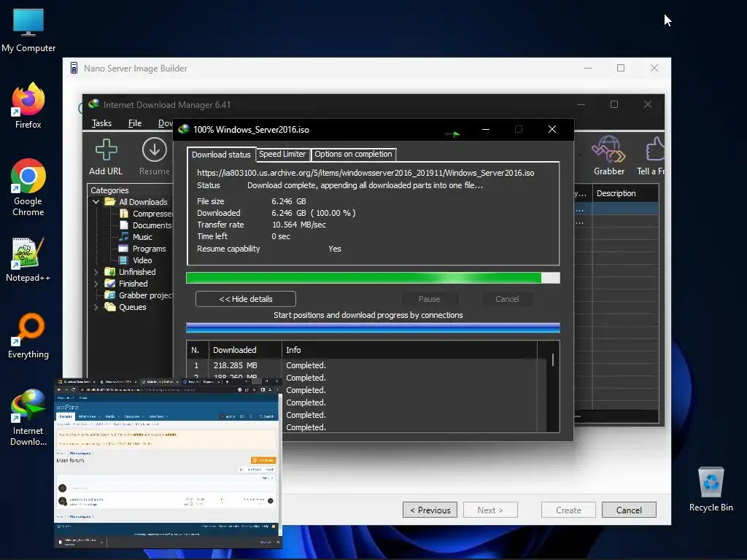Click the download URL text
747x560 pixels.
(365, 173)
